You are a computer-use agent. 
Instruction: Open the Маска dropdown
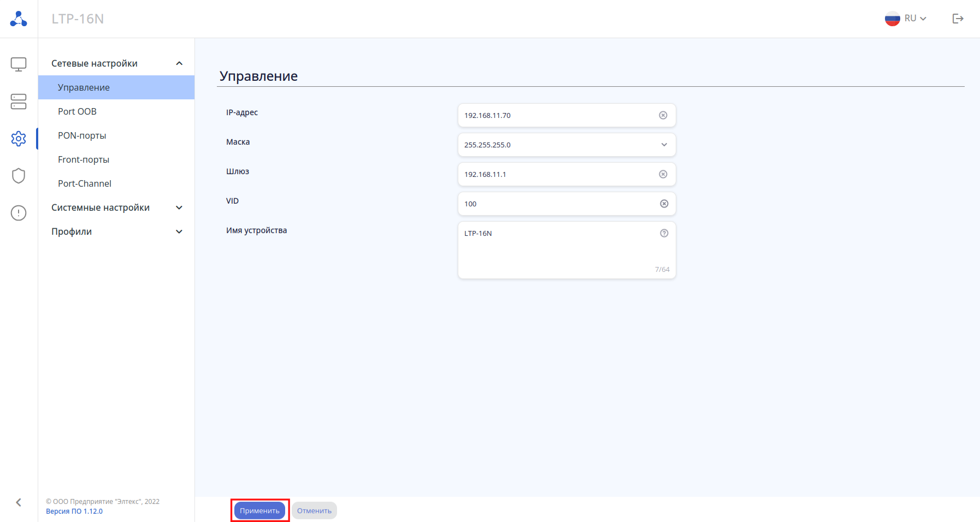point(567,145)
